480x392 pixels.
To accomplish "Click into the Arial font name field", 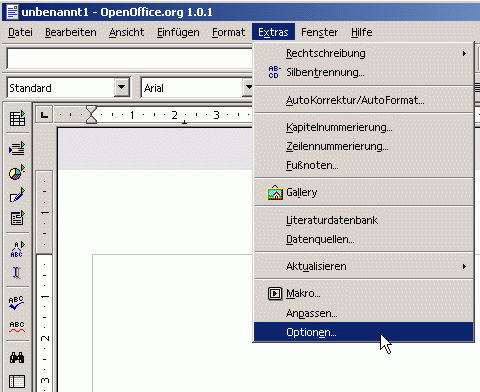I will [193, 88].
